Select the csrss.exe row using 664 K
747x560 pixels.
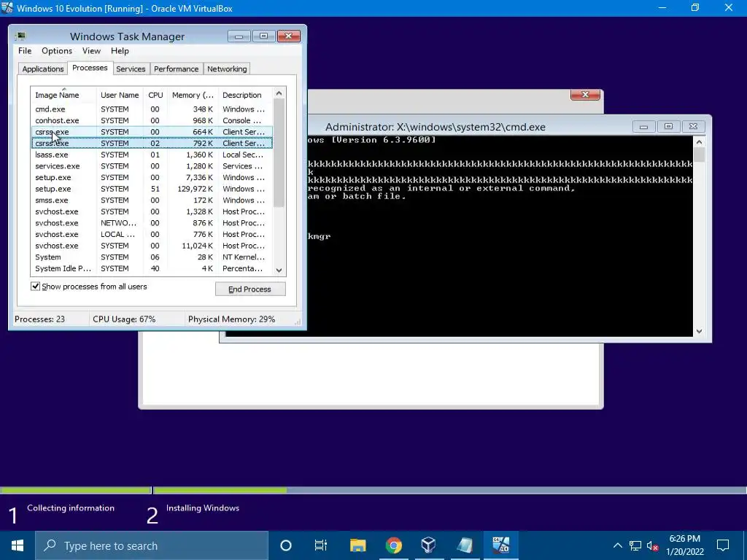(152, 132)
